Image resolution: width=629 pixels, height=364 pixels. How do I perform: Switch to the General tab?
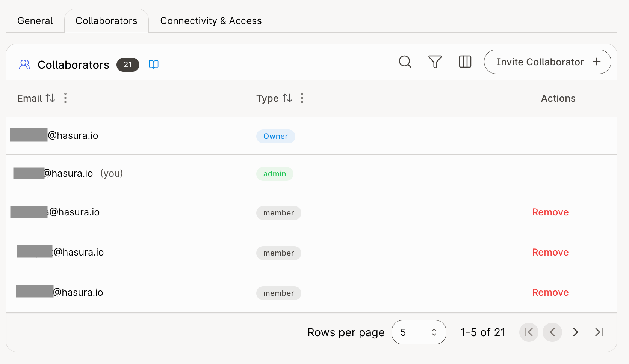point(35,21)
